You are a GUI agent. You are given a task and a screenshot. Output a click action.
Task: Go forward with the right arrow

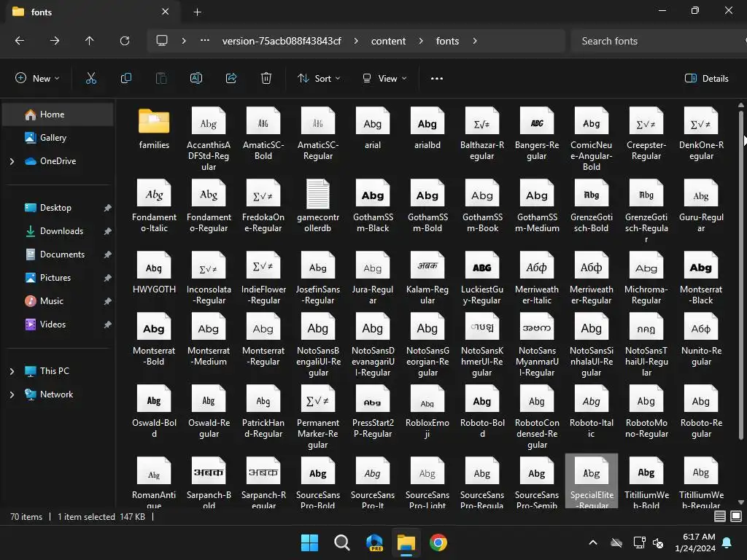click(x=55, y=41)
